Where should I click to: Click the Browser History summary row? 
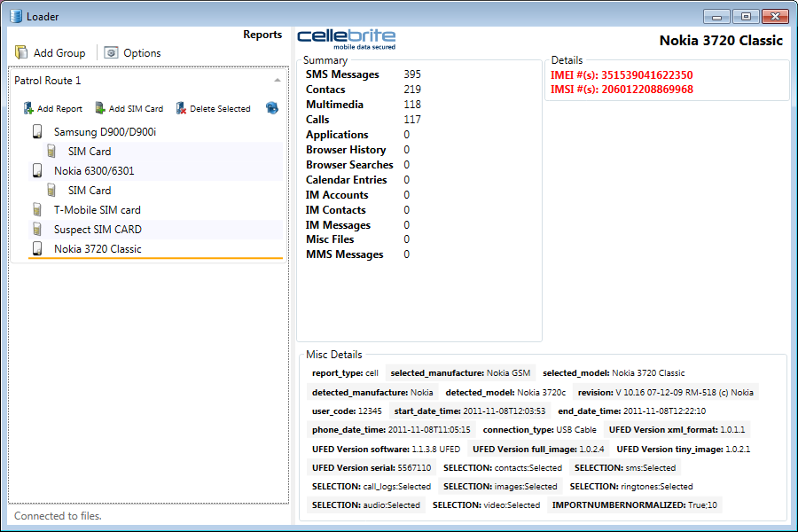pyautogui.click(x=358, y=150)
